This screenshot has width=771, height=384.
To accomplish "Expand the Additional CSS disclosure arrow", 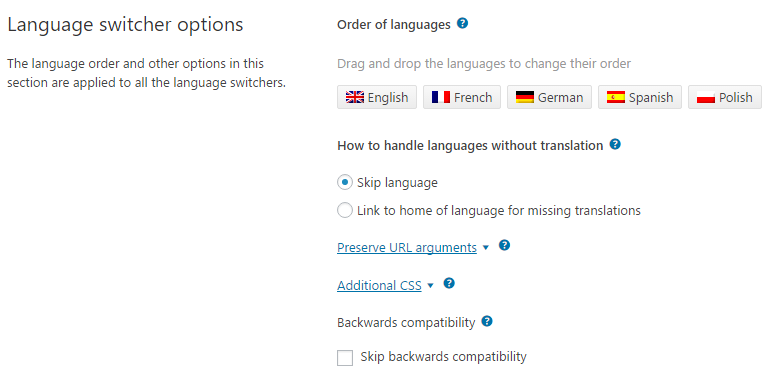I will [431, 286].
